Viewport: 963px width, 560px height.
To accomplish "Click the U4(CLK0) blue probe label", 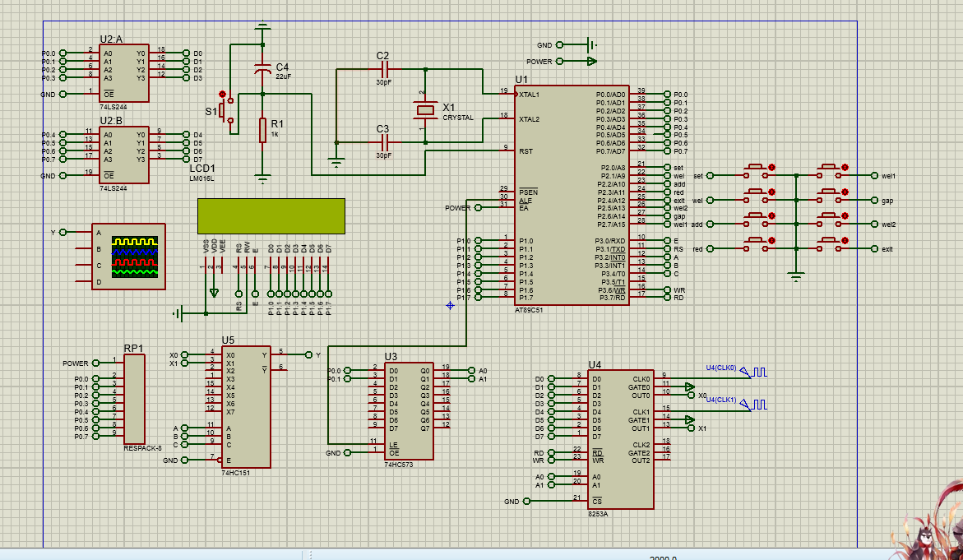I will pos(721,368).
